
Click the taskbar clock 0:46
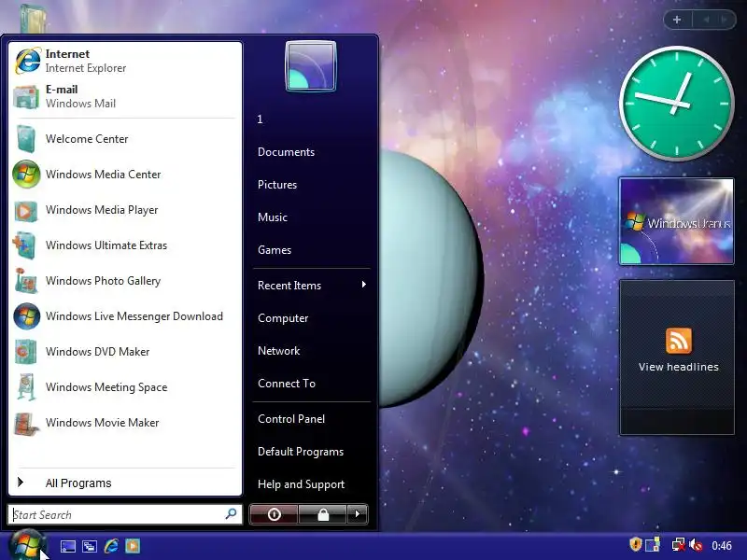coord(722,546)
